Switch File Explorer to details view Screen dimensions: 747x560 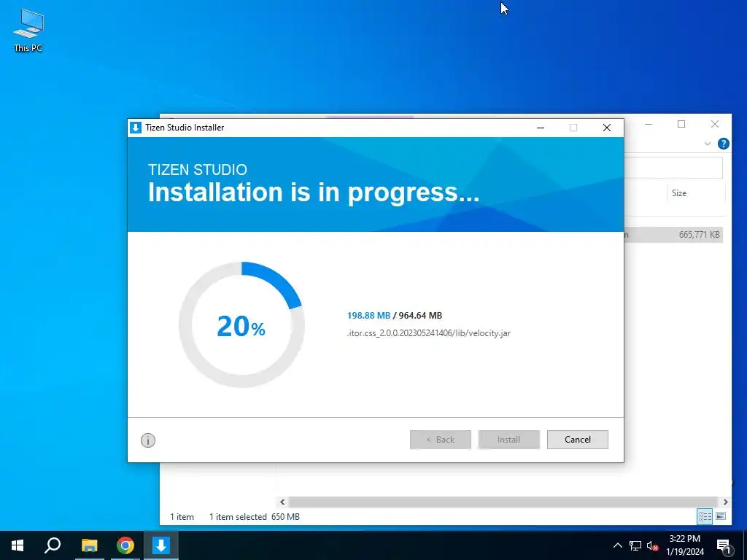pos(705,516)
